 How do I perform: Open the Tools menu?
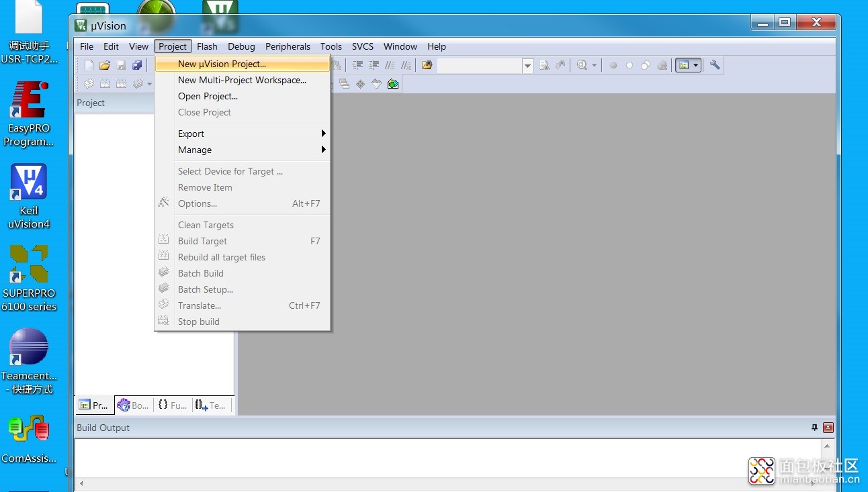coord(331,46)
